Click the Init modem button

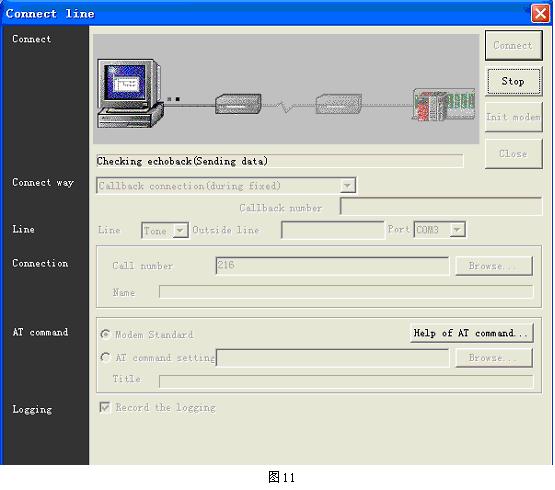tap(514, 117)
